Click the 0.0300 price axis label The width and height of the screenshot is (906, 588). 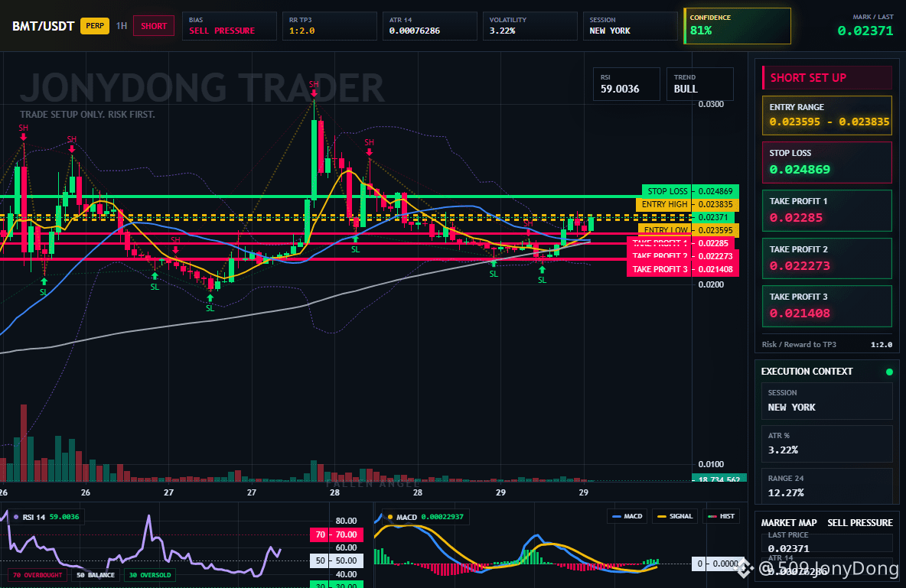pos(711,104)
